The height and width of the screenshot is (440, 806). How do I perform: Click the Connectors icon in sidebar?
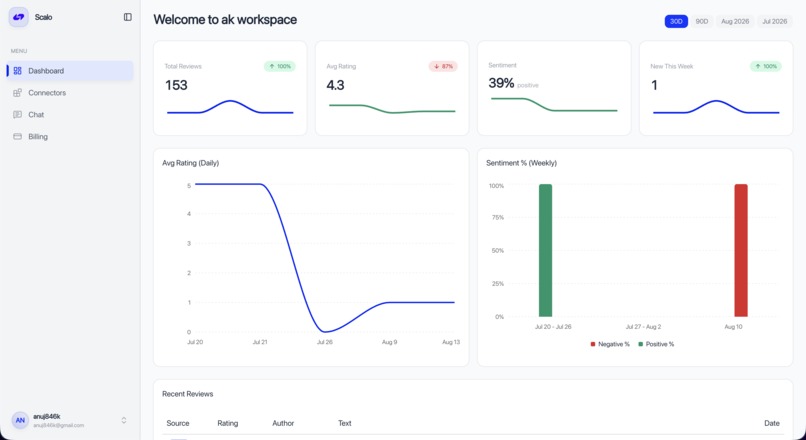click(x=17, y=93)
